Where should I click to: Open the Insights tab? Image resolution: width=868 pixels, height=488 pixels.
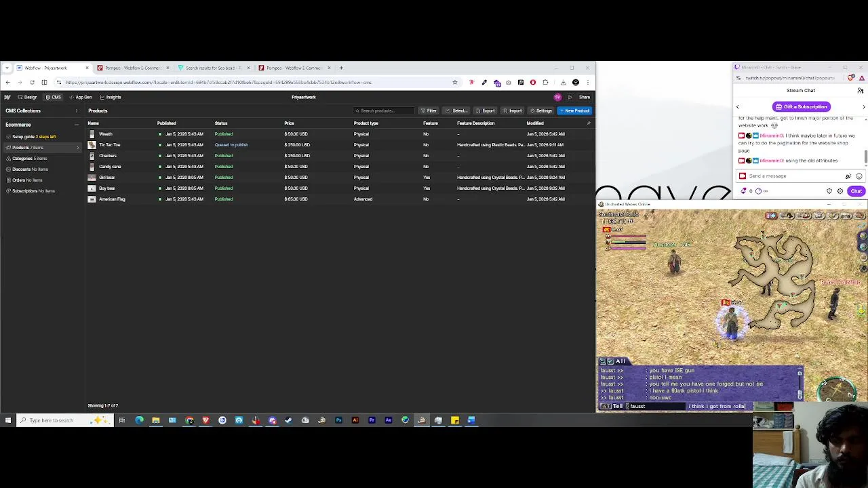[x=111, y=97]
